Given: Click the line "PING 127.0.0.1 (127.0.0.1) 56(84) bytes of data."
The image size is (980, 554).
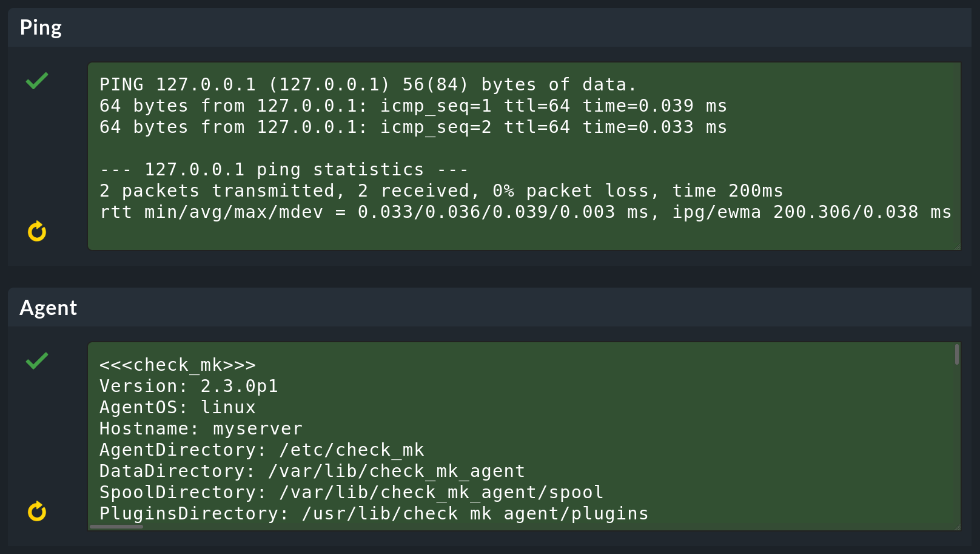Looking at the screenshot, I should tap(368, 84).
